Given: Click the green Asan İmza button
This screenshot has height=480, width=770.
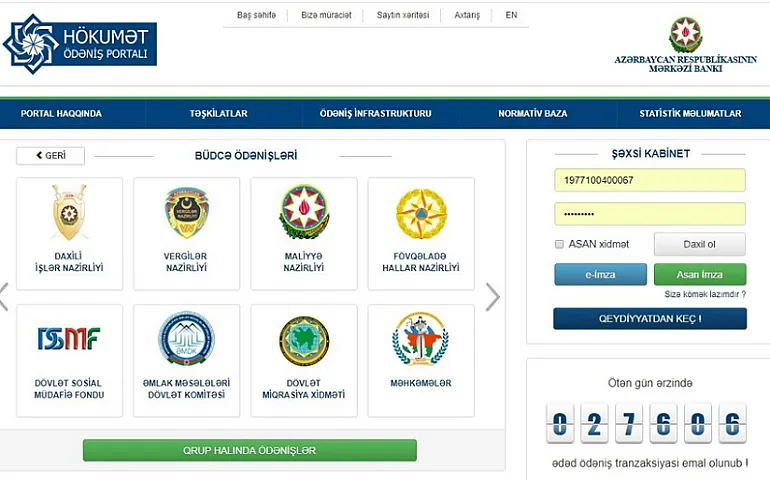Looking at the screenshot, I should pos(699,274).
